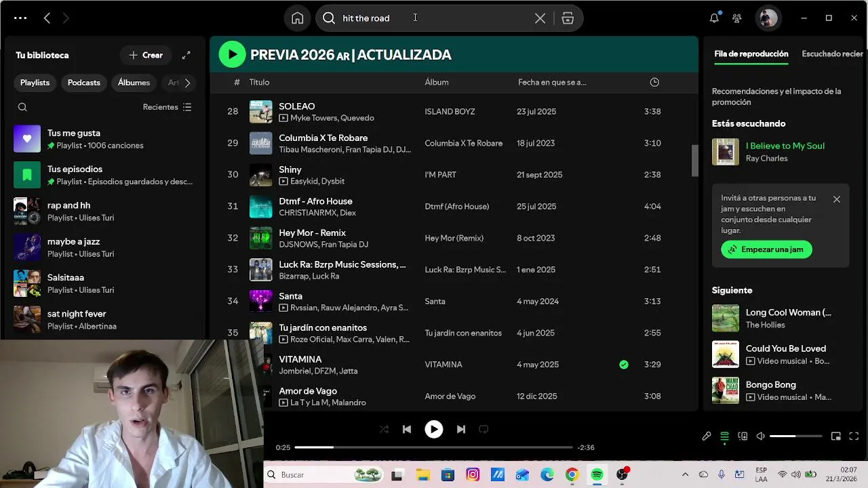This screenshot has height=488, width=868.
Task: Open the three-dots app menu
Action: click(20, 18)
